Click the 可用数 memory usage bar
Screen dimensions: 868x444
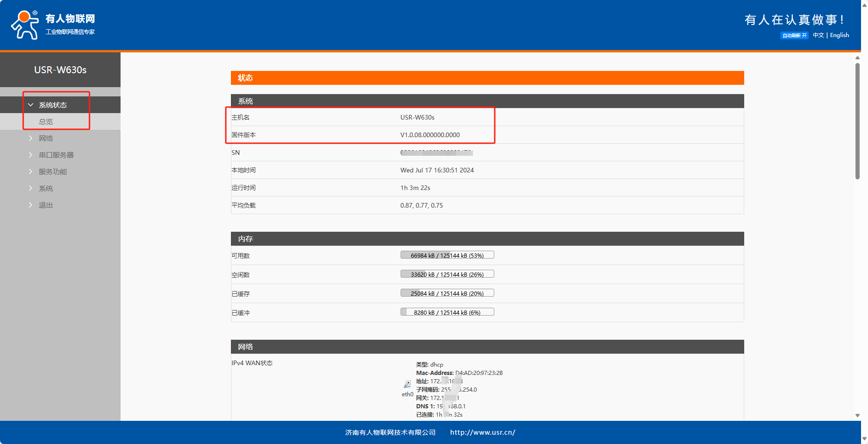pos(447,255)
